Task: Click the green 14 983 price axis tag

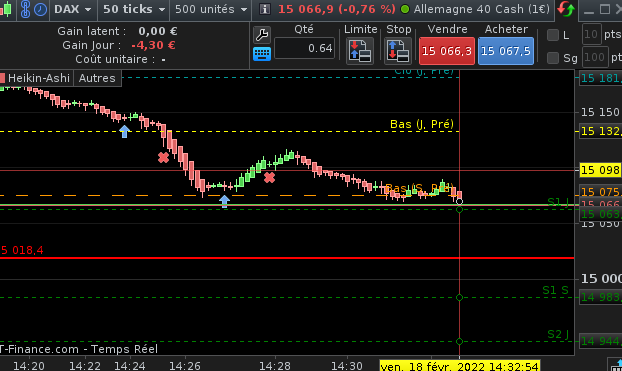Action: (601, 297)
